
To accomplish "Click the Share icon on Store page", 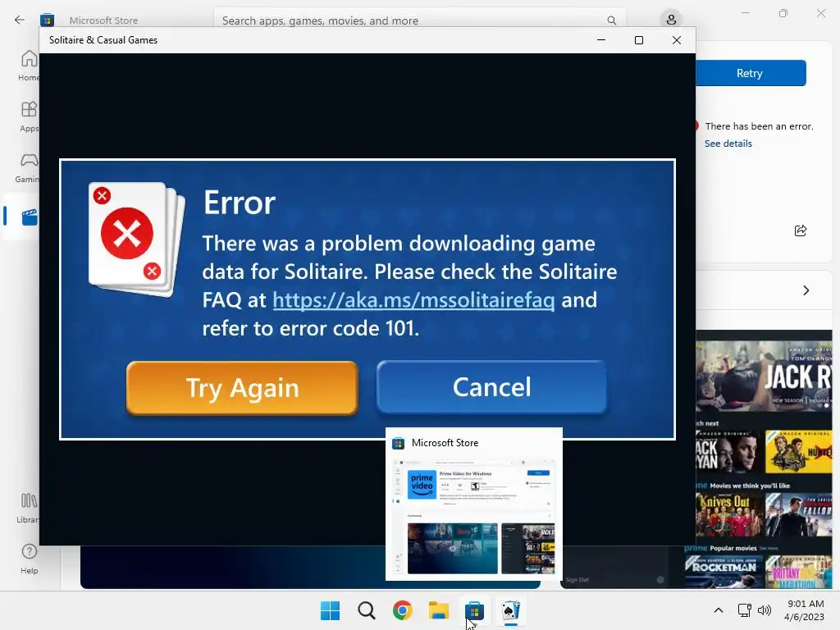I will click(801, 231).
